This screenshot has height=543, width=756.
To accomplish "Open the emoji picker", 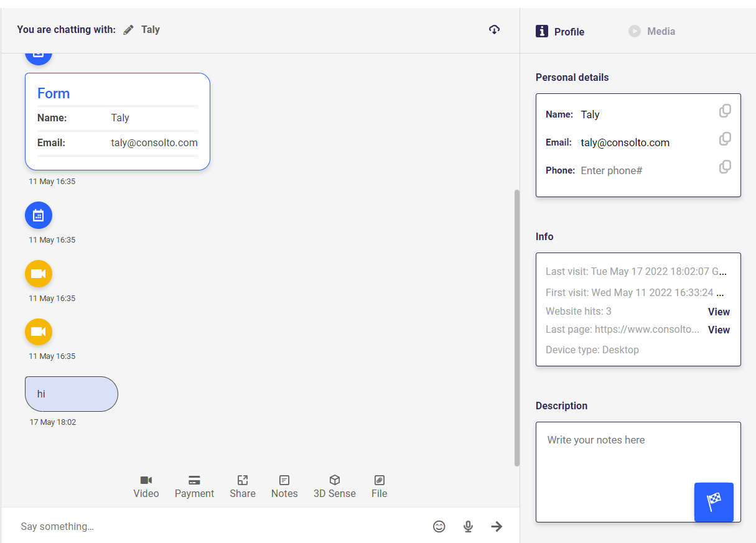I will [439, 526].
